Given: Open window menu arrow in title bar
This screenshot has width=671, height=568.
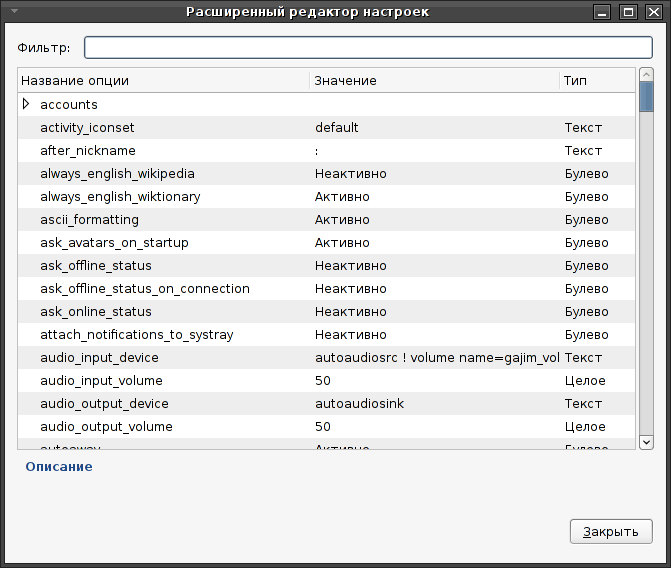Looking at the screenshot, I should click(14, 11).
